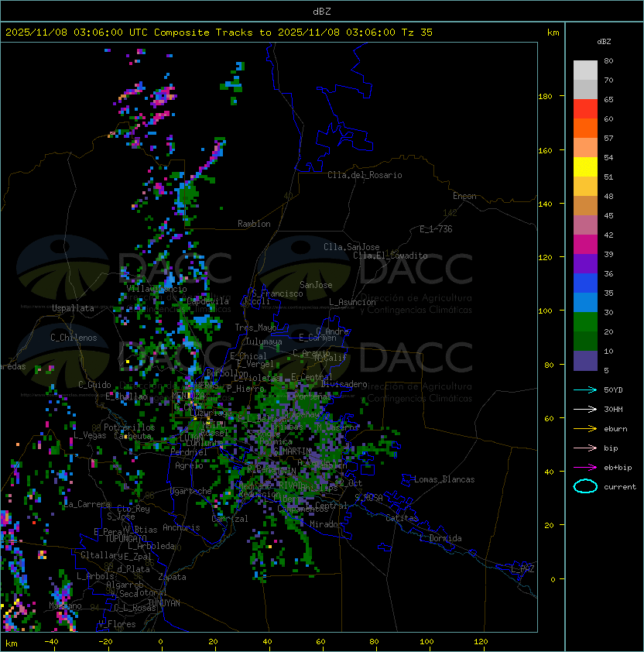Click the C_Guido map label

pos(94,385)
